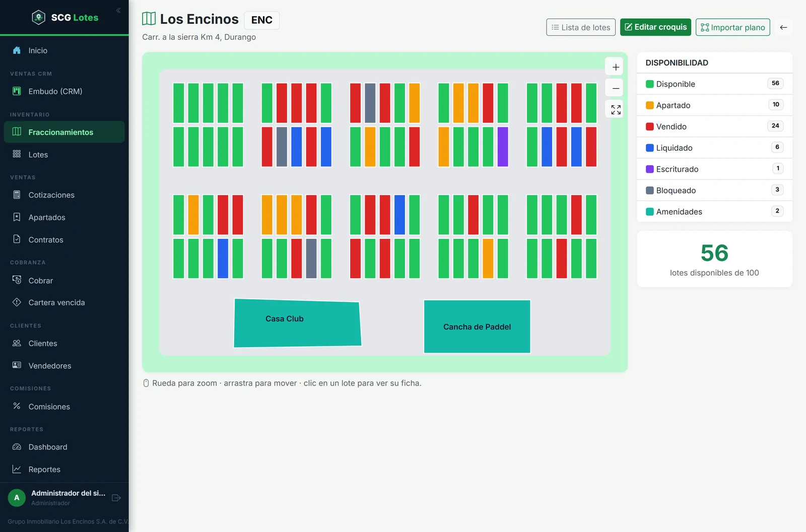Image resolution: width=806 pixels, height=532 pixels.
Task: Click the Importar plano button
Action: pyautogui.click(x=733, y=27)
